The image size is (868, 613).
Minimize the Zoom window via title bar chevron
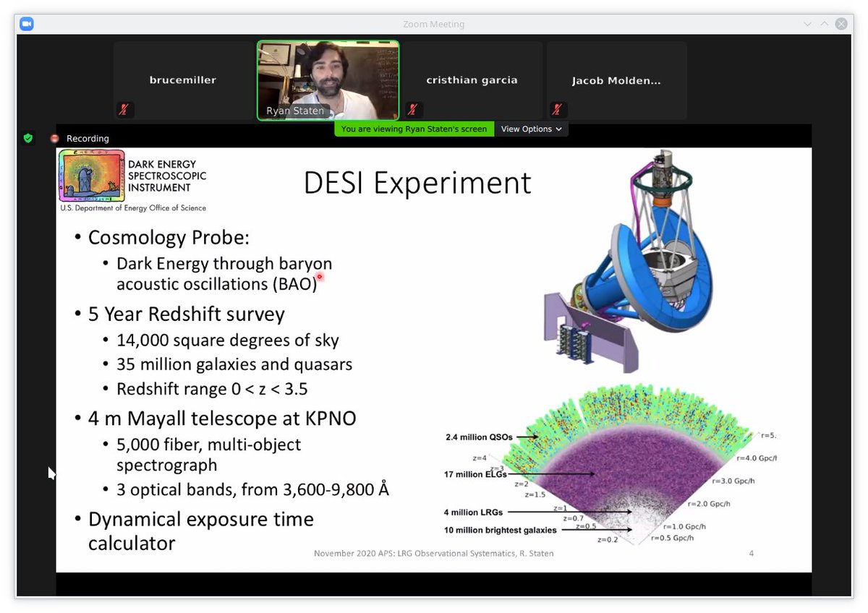coord(808,24)
